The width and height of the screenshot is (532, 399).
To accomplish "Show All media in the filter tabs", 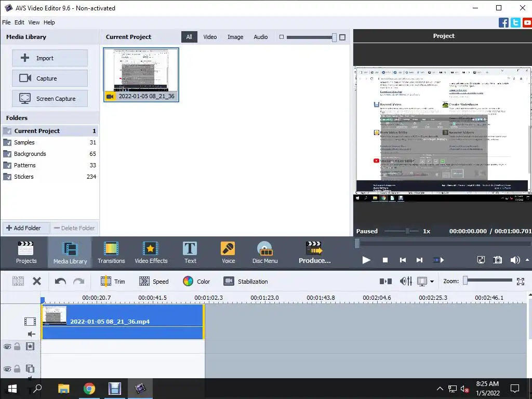I will [x=189, y=37].
